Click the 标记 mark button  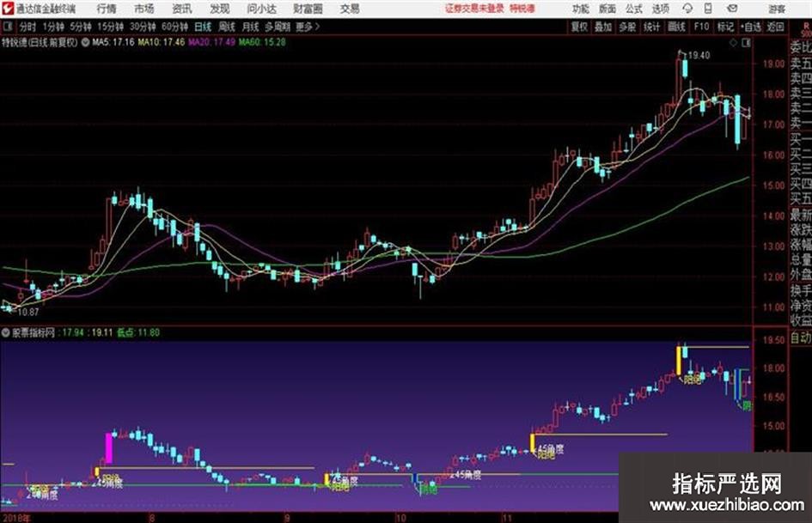click(x=725, y=27)
